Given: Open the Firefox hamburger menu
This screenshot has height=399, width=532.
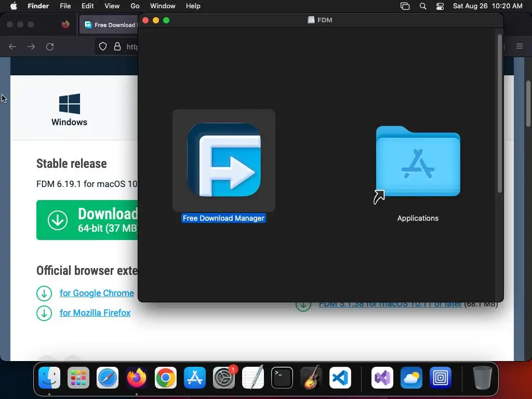Looking at the screenshot, I should tap(520, 46).
